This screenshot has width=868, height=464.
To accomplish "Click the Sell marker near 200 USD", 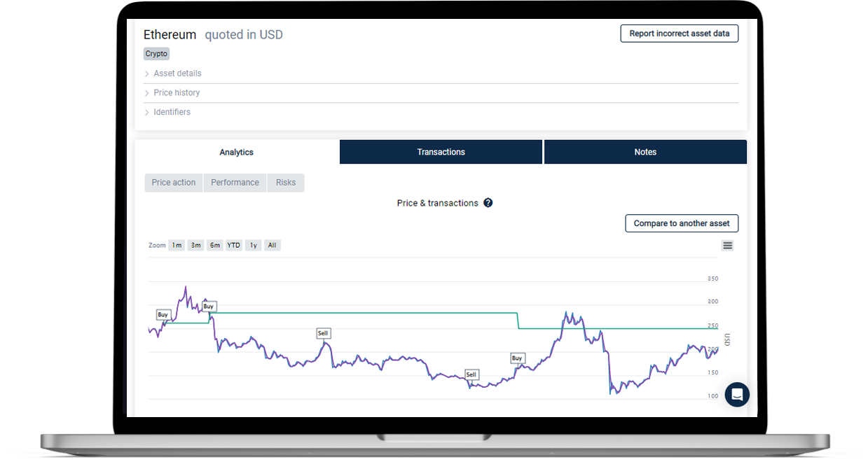I will [x=323, y=334].
